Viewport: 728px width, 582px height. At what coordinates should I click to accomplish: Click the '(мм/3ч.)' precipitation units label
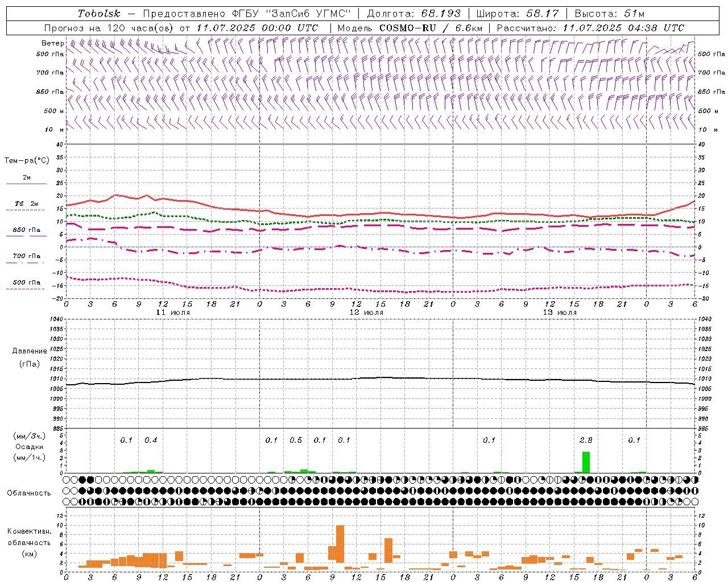(x=30, y=436)
